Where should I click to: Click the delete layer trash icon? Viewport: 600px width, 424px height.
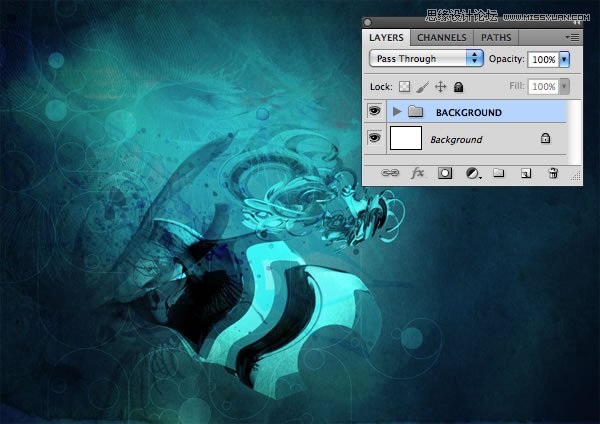[x=553, y=173]
